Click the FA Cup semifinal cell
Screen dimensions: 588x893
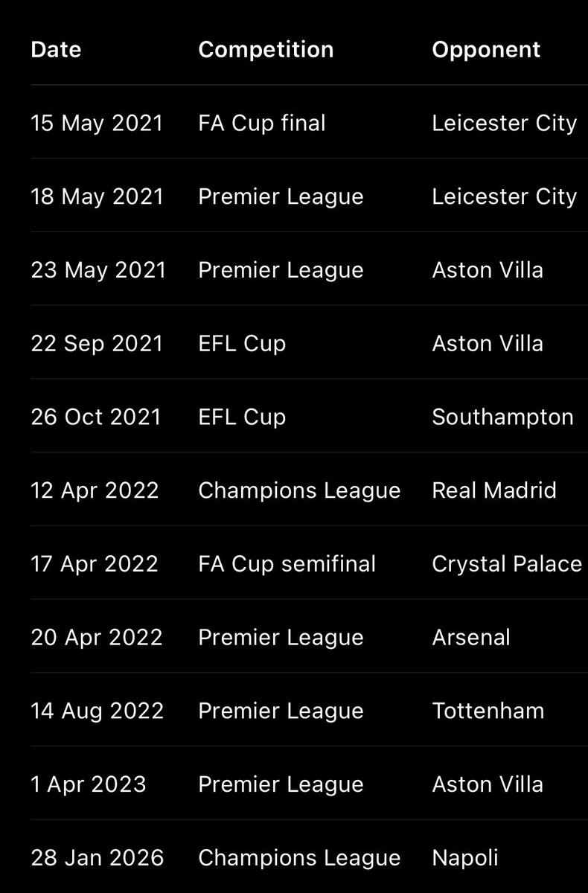coord(287,564)
